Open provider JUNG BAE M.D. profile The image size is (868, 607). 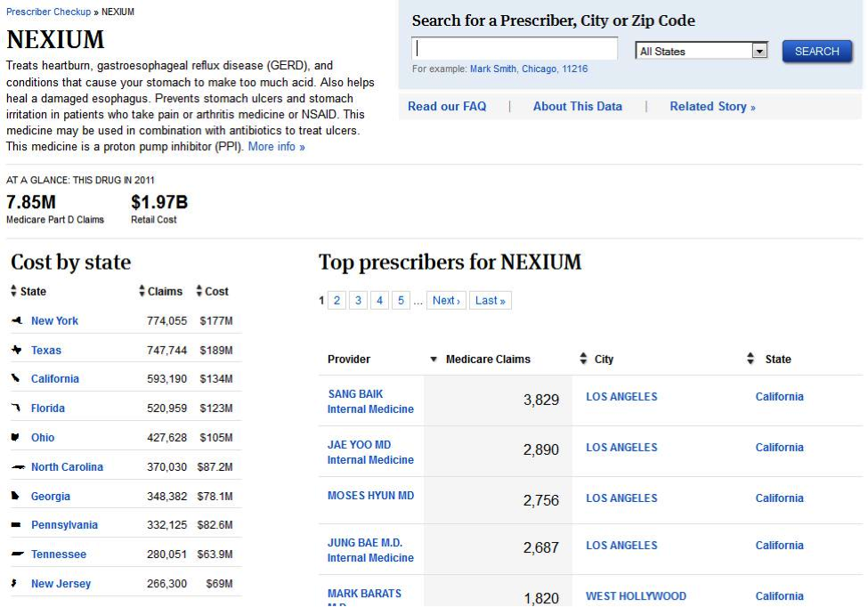(x=365, y=543)
